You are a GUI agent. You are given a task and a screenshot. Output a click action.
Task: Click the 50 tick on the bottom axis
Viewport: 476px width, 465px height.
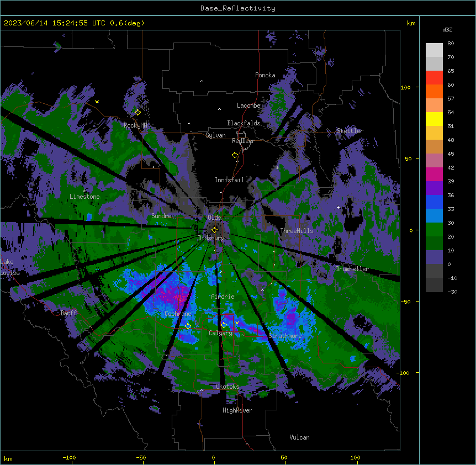284,457
